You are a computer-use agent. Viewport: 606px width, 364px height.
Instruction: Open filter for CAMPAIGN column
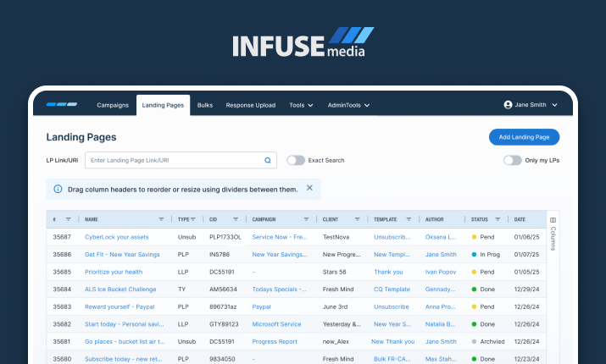(306, 219)
